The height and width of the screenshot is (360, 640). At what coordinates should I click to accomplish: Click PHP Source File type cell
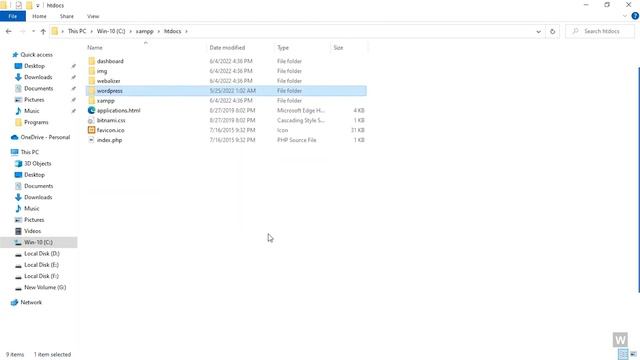tap(297, 140)
